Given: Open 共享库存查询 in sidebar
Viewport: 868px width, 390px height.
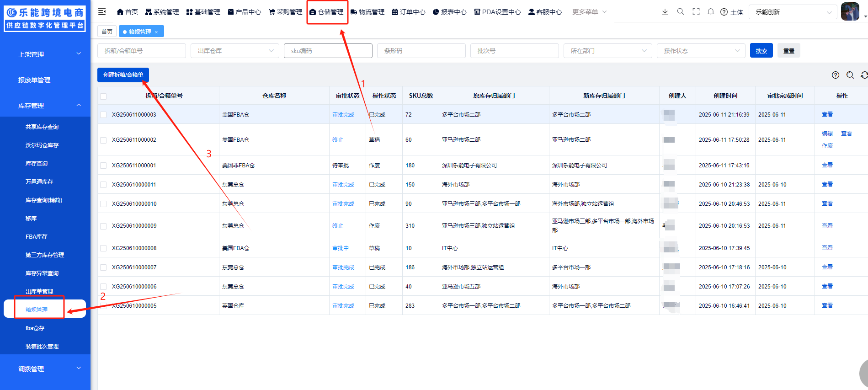Looking at the screenshot, I should pyautogui.click(x=42, y=127).
